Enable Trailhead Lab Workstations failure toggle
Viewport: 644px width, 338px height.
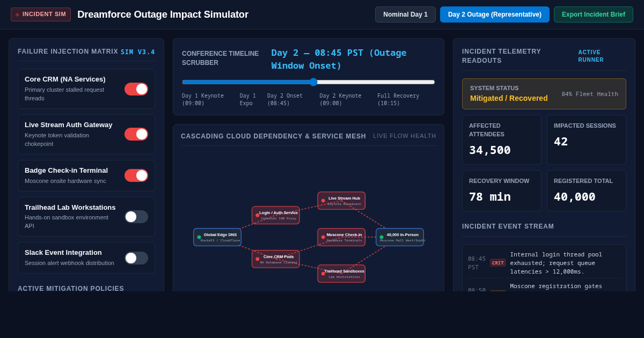tap(136, 217)
